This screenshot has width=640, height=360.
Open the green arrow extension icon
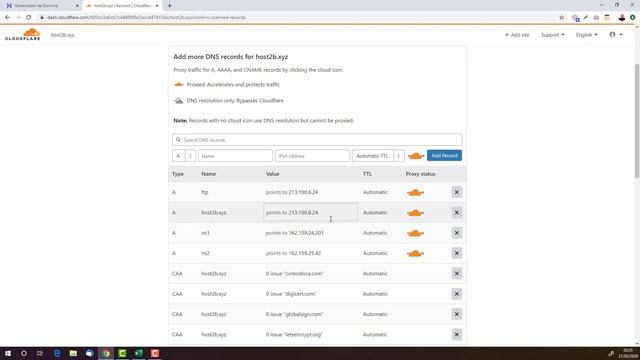[x=632, y=18]
